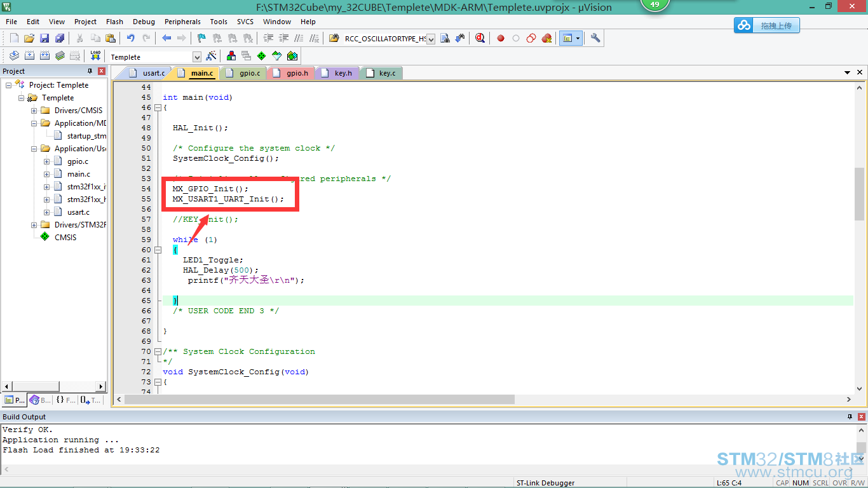Undo the last edit via the toolbar
Viewport: 868px width, 488px height.
point(130,38)
